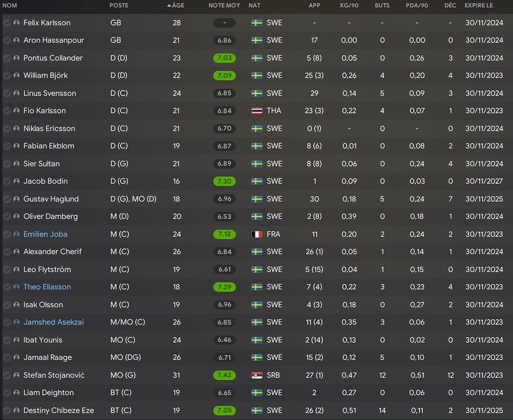Click the green 7.30 rating badge
The width and height of the screenshot is (513, 420).
coord(224,181)
